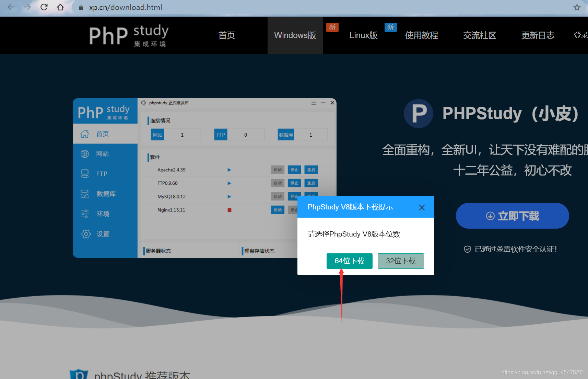Click the address bar showing xp.cn/download.html

coord(126,7)
